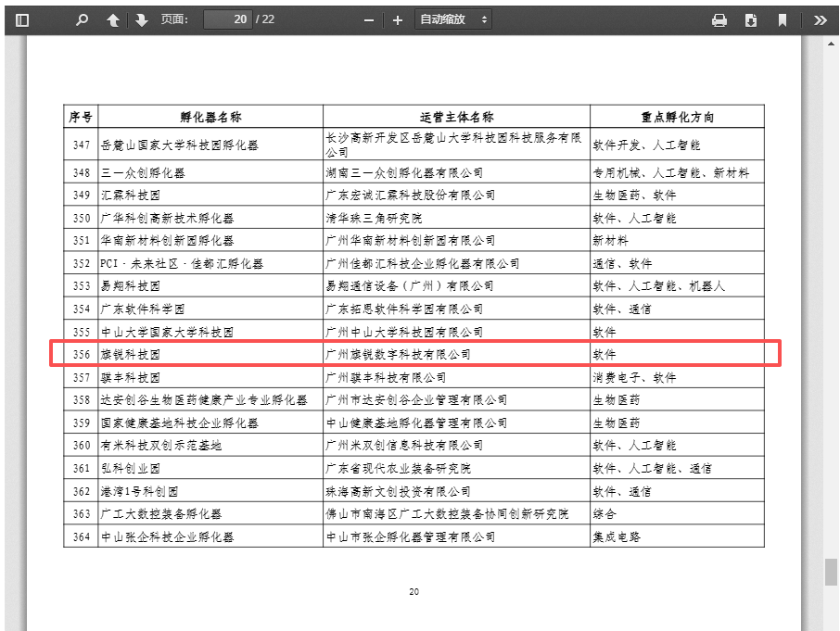Click 中山健康基地孵化器管理有限公司 cell
The image size is (840, 631).
click(456, 423)
